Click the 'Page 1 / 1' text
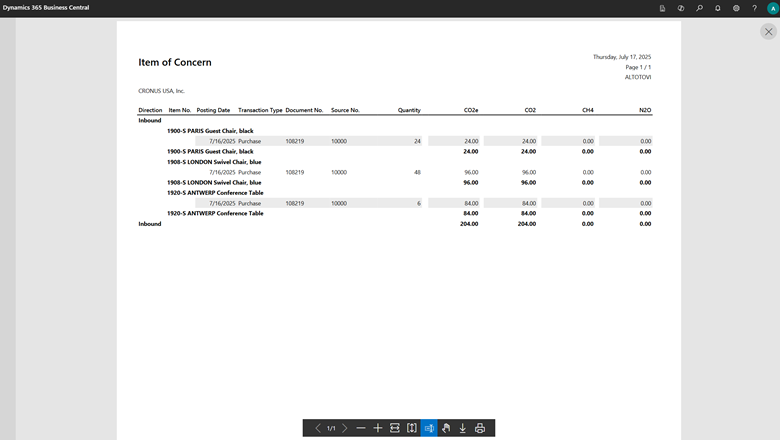The width and height of the screenshot is (780, 440). [x=638, y=67]
